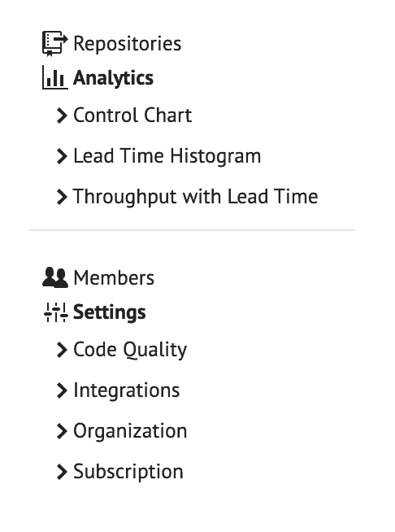Click the chevron beside Control Chart
395x532 pixels.
click(62, 116)
